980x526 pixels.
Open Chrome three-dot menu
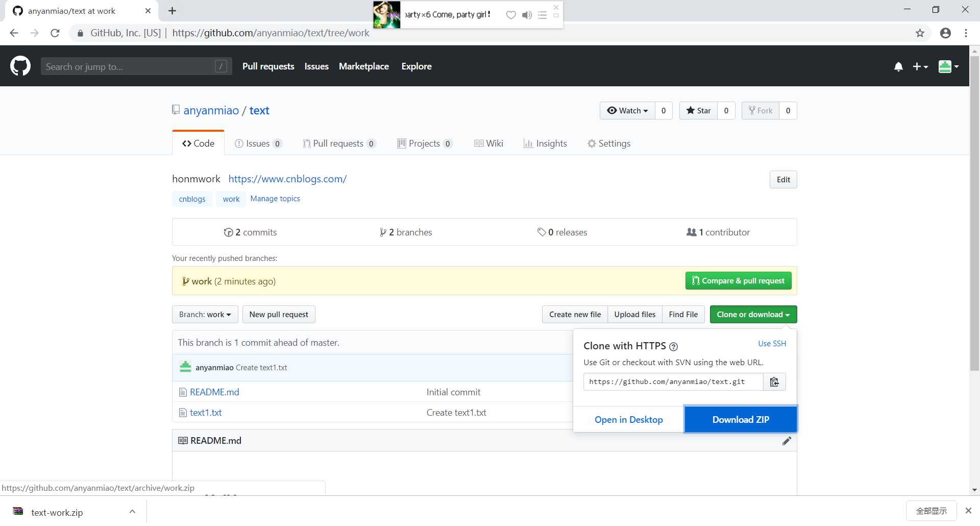pyautogui.click(x=966, y=33)
